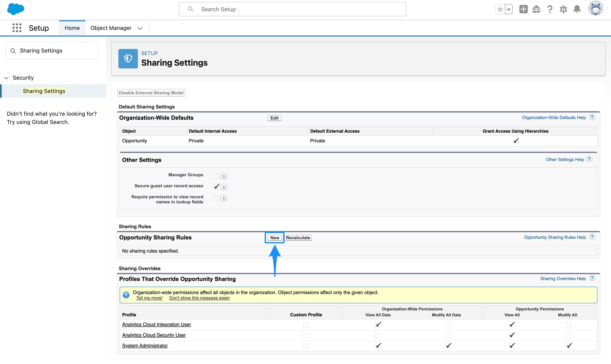Switch to the Home tab
611x364 pixels.
tap(72, 28)
